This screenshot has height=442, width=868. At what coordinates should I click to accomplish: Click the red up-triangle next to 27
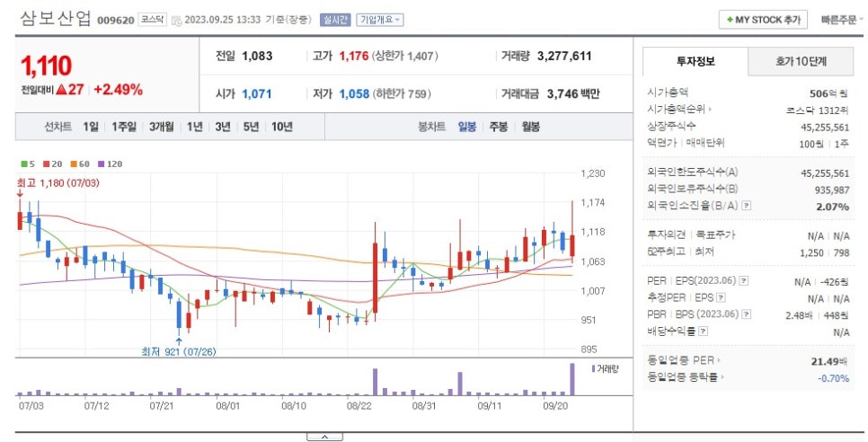61,89
